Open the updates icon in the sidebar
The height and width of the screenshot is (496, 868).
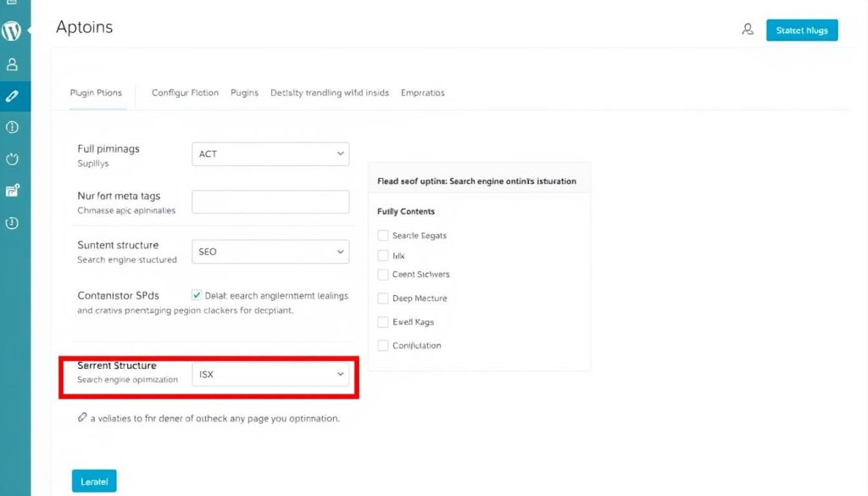pos(13,159)
